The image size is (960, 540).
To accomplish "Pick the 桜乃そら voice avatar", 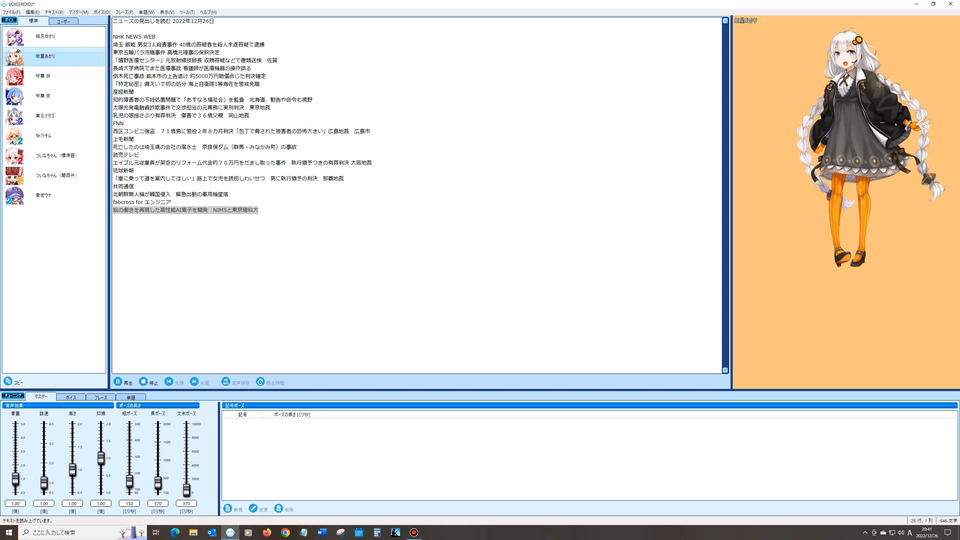I will tap(15, 136).
